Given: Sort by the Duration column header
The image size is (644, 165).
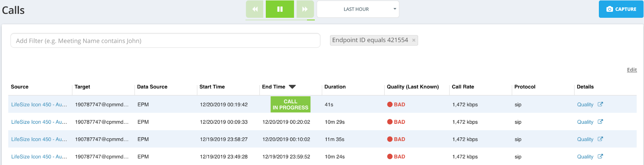Looking at the screenshot, I should coord(335,87).
